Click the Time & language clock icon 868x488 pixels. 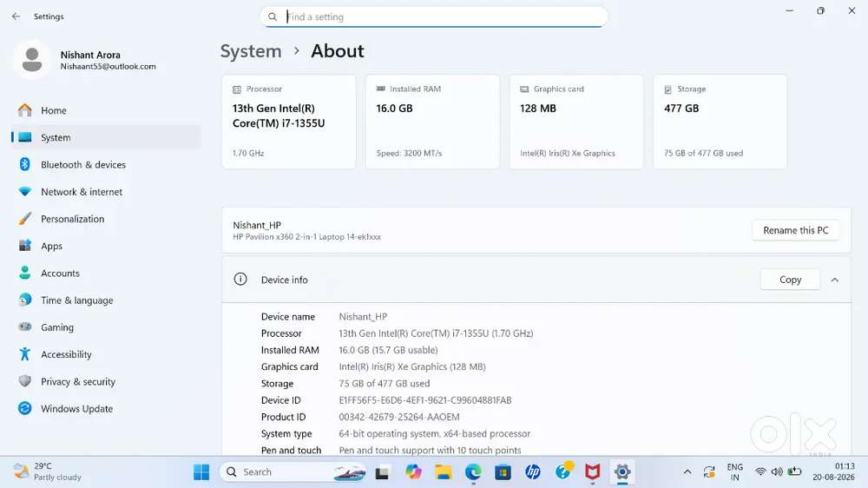pyautogui.click(x=25, y=300)
